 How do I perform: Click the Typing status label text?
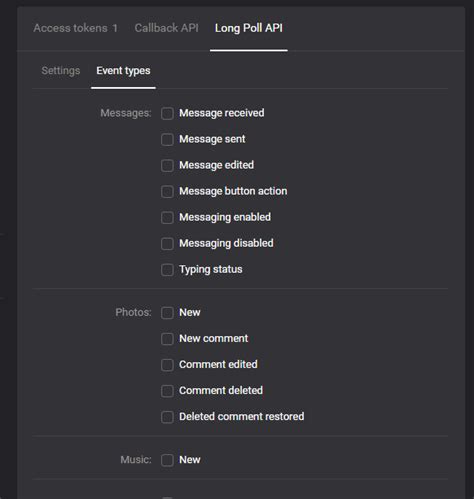pyautogui.click(x=211, y=269)
